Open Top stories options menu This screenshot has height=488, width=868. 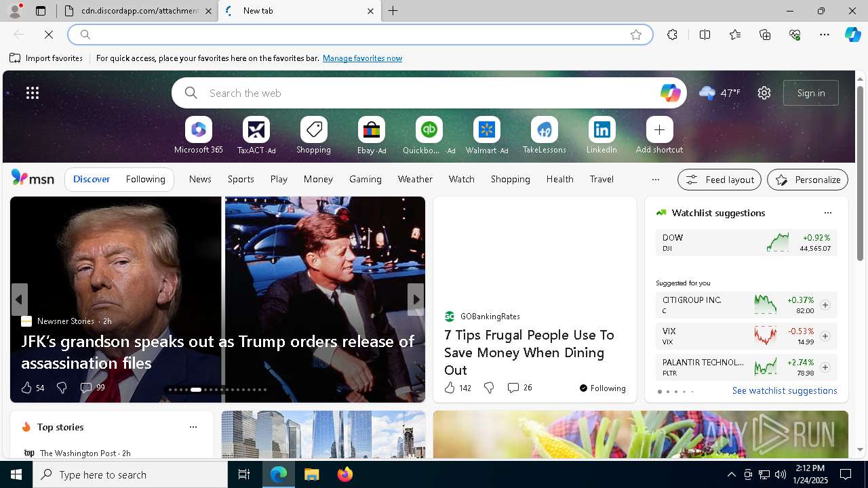[x=193, y=427]
